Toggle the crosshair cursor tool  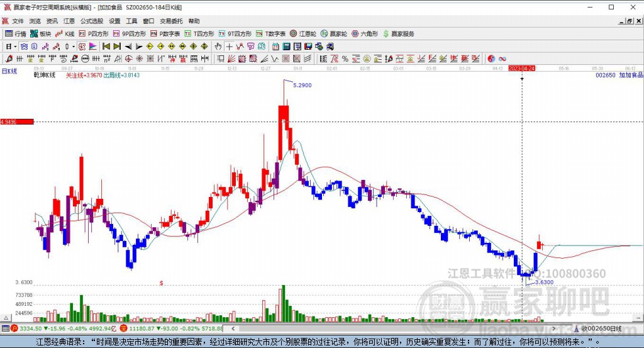(230, 46)
